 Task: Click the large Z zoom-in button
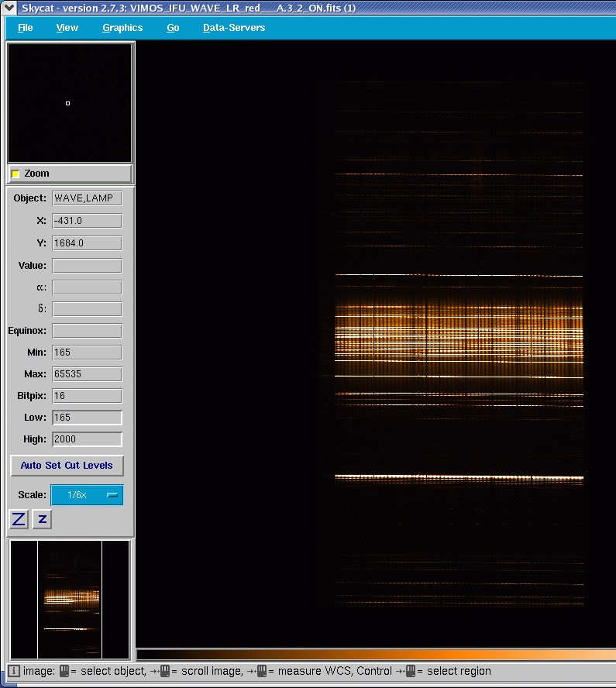pyautogui.click(x=19, y=519)
